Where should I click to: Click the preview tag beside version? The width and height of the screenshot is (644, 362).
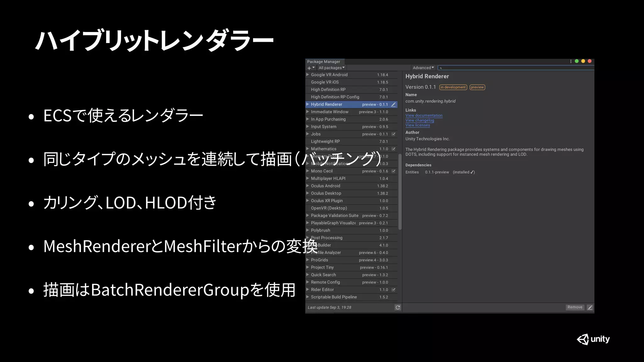coord(477,87)
